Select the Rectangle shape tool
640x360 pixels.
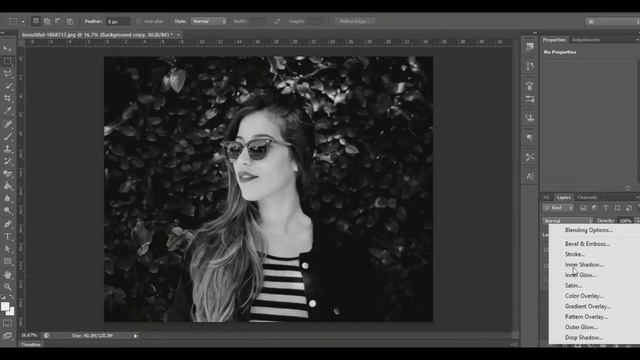pyautogui.click(x=7, y=261)
